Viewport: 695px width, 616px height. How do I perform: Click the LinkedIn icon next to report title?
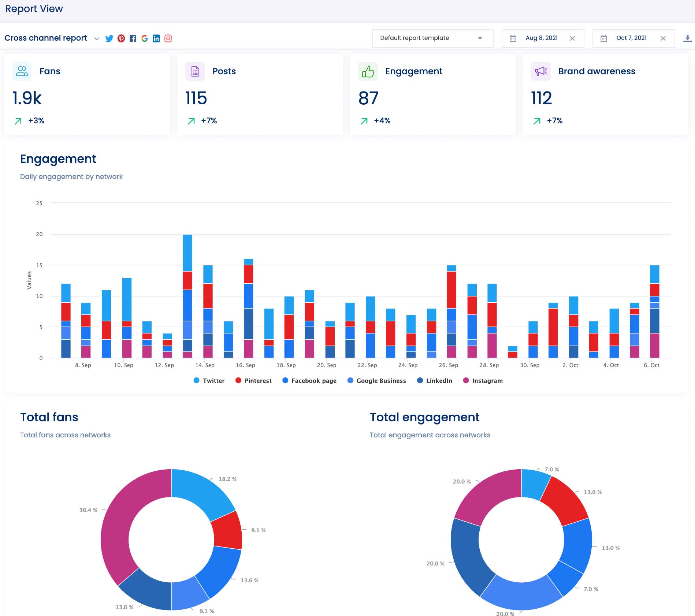pyautogui.click(x=156, y=38)
